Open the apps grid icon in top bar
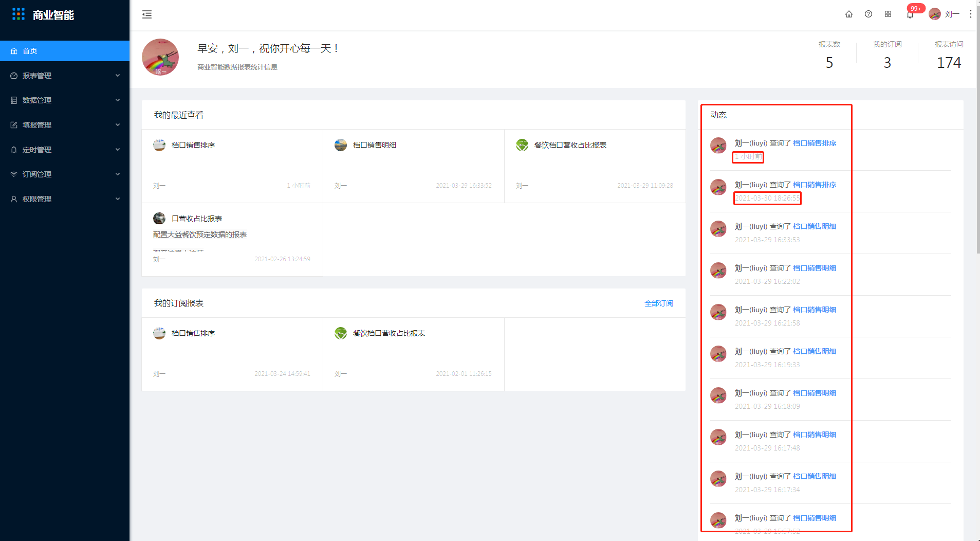The width and height of the screenshot is (980, 541). [888, 14]
